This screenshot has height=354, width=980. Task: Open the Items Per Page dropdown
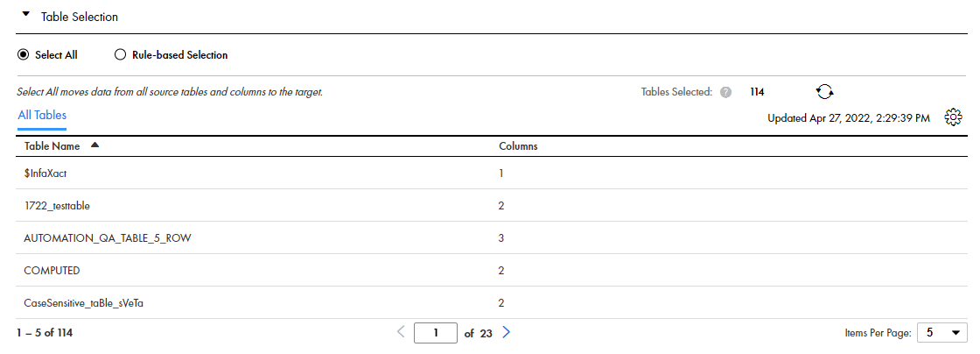tap(941, 333)
